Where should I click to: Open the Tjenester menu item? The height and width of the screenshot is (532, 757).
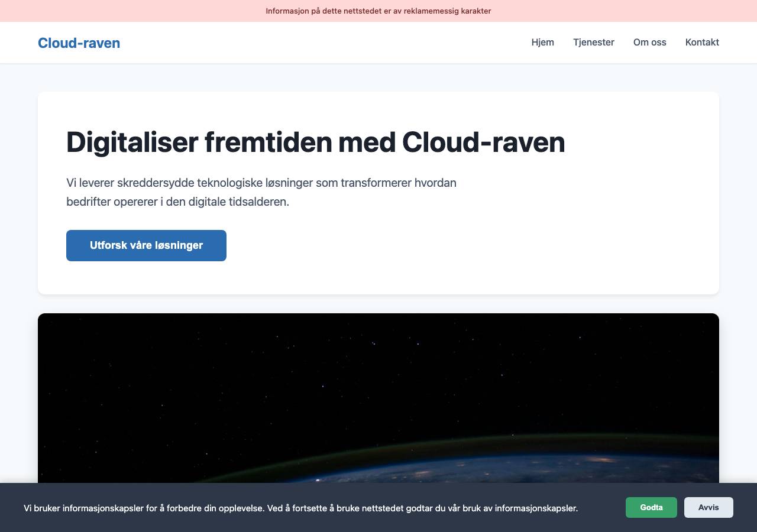pos(593,42)
